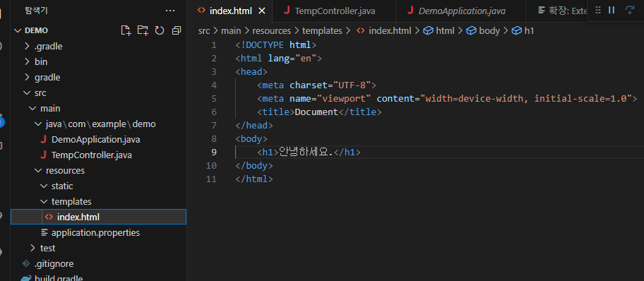Viewport: 644px width, 281px height.
Task: Open the extension tab labeled 확장
Action: click(563, 11)
